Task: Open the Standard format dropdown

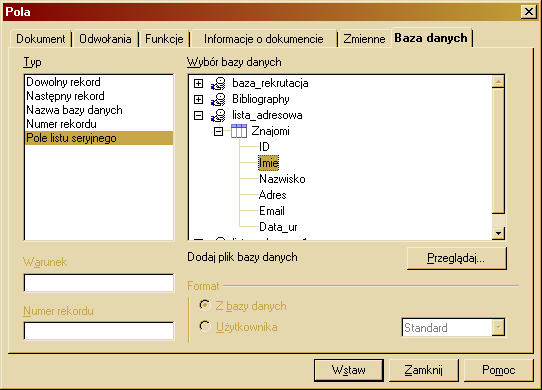Action: point(498,327)
